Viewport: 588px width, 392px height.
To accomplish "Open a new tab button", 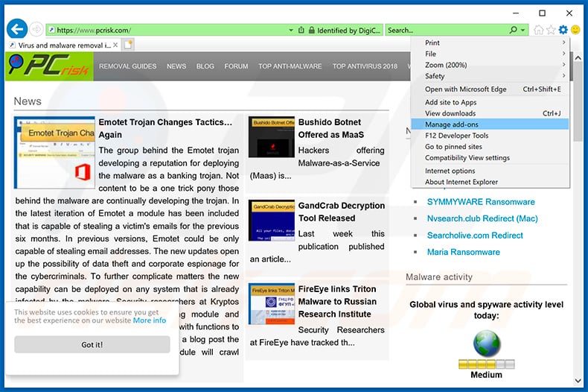I will coord(128,45).
